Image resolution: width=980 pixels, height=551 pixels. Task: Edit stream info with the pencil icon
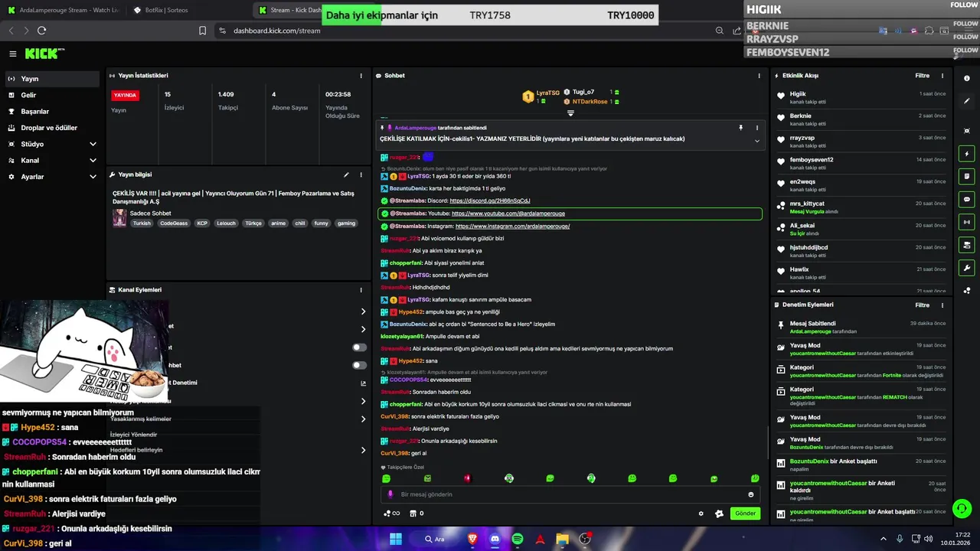(346, 174)
